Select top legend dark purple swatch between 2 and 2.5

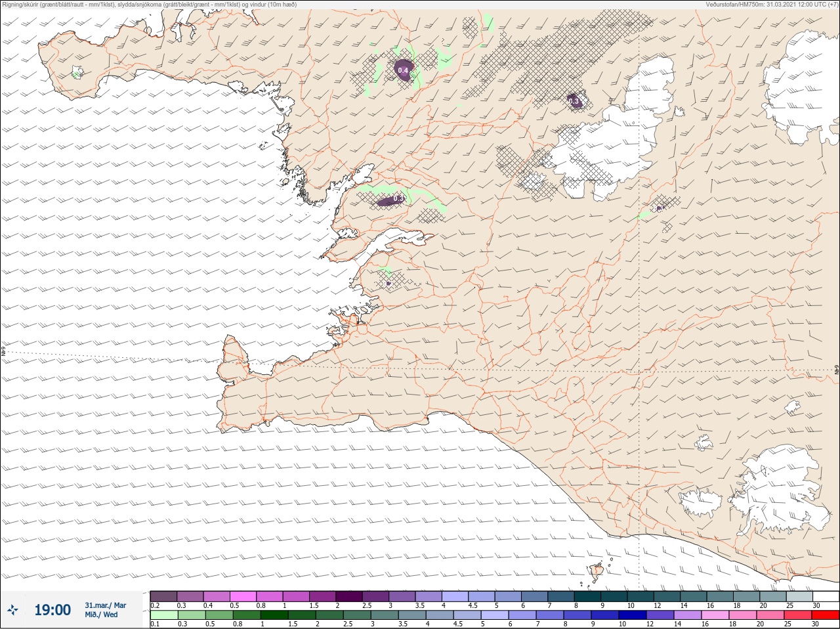pos(349,596)
